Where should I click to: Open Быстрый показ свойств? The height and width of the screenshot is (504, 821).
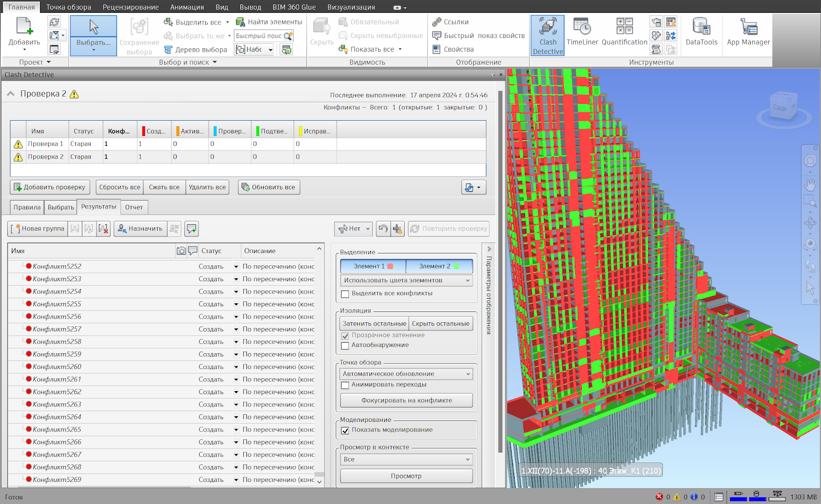coord(478,35)
